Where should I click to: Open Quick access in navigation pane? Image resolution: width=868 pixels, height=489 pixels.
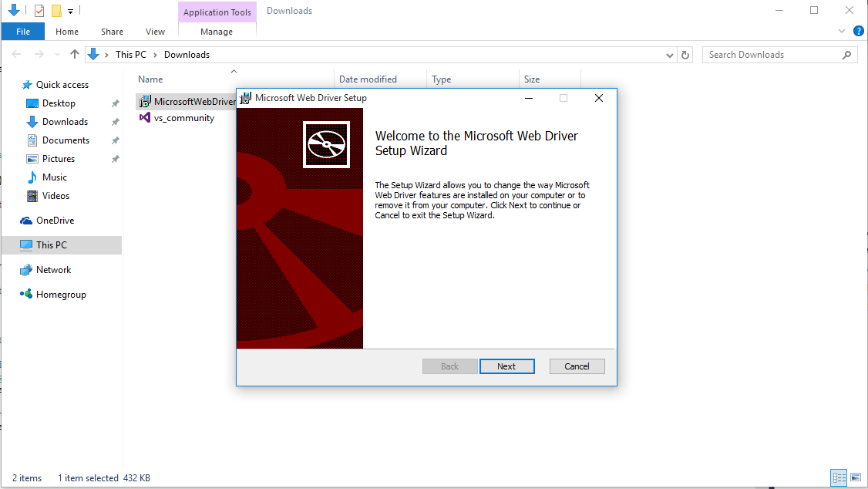62,85
